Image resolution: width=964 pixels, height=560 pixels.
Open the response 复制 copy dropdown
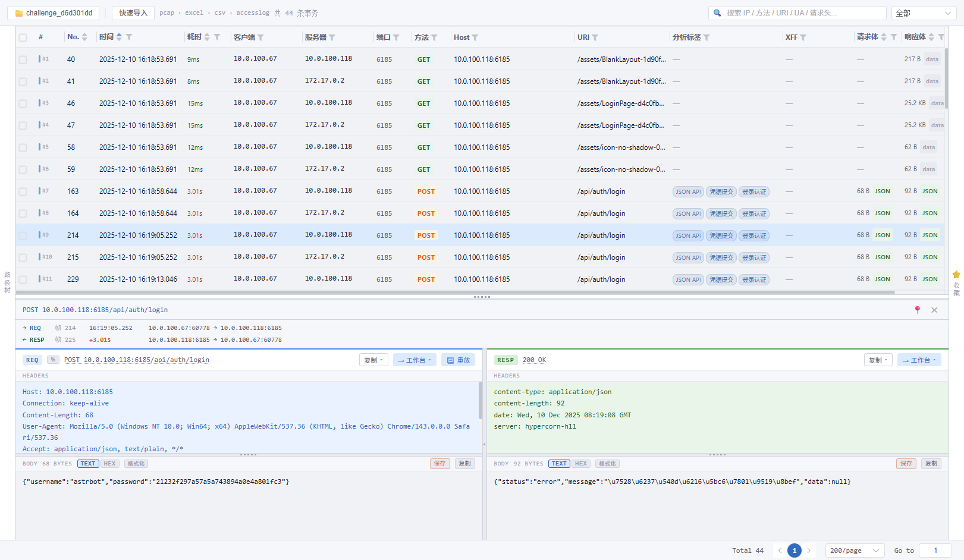[x=878, y=360]
